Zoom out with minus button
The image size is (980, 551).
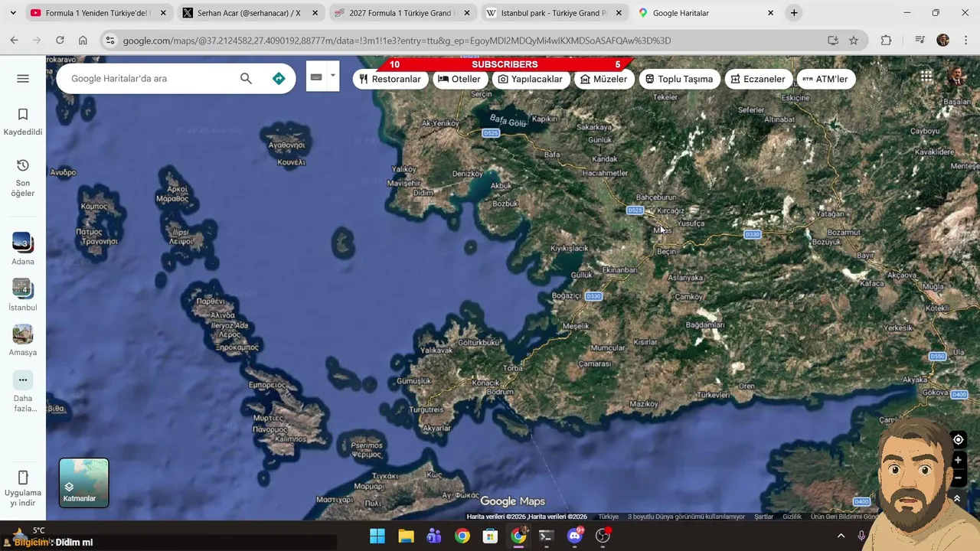(958, 478)
